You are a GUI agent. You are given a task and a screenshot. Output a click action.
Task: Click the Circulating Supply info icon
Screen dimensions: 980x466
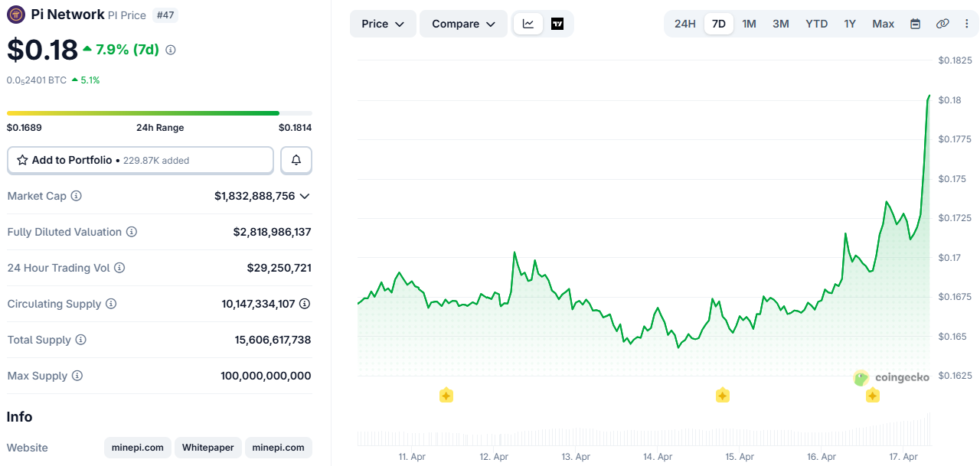click(112, 304)
